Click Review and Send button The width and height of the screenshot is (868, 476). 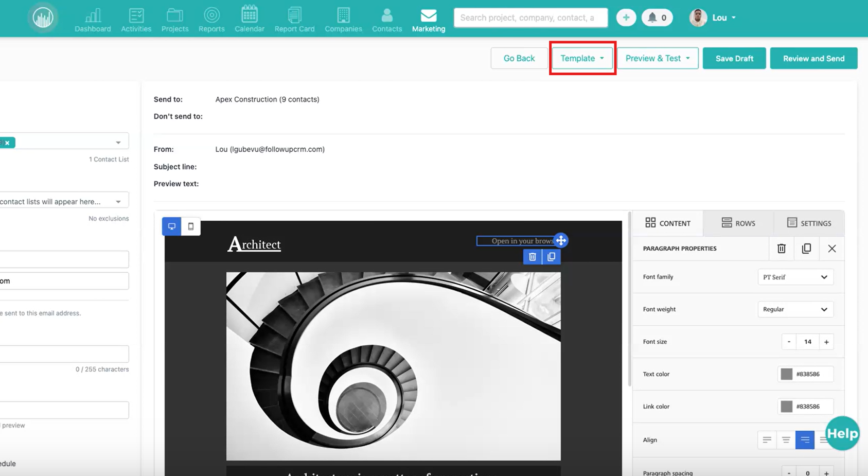point(813,58)
